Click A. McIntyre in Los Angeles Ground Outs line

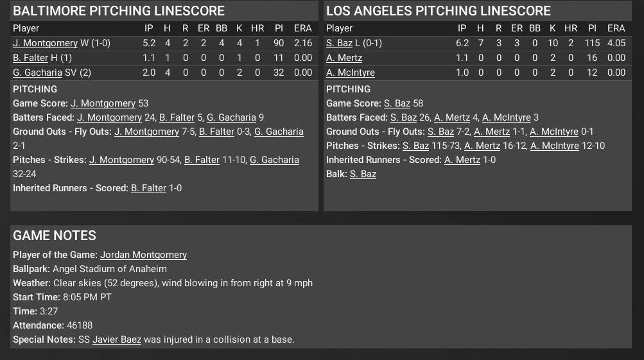coord(554,132)
